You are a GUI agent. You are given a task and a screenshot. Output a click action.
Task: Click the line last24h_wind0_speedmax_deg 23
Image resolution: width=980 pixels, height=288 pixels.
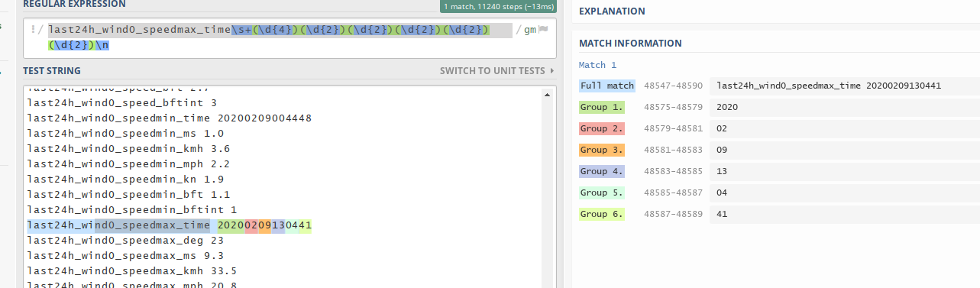125,240
